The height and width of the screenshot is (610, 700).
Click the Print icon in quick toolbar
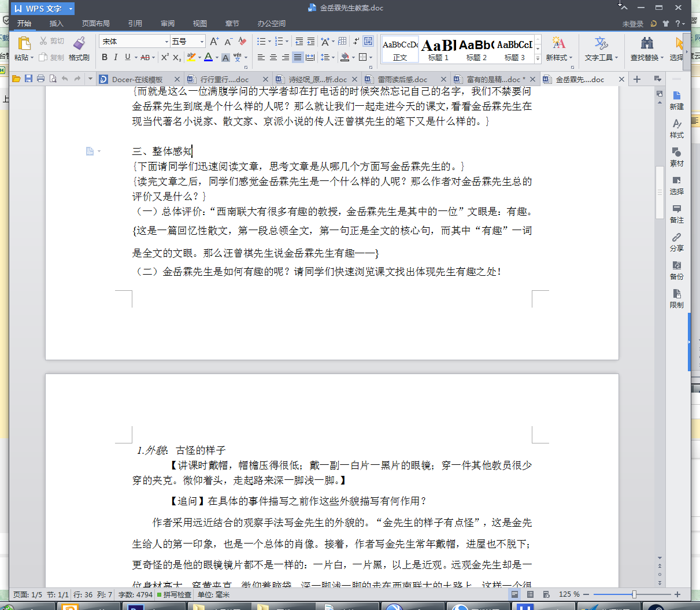40,79
